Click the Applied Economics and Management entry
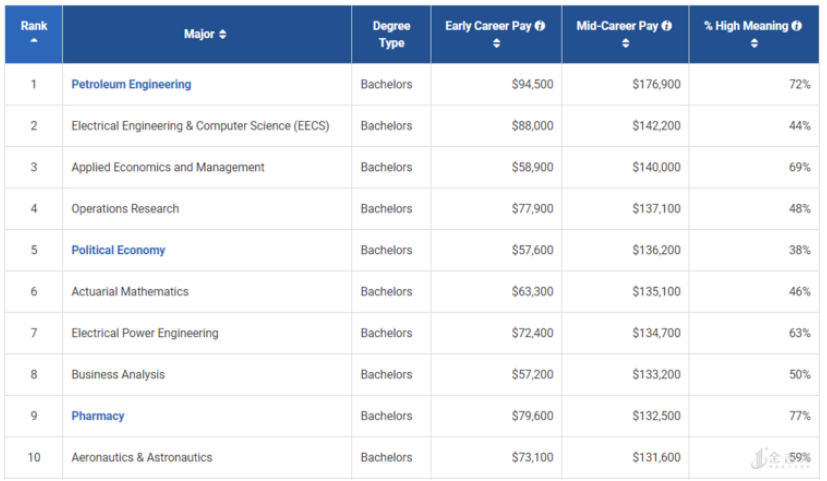This screenshot has width=827, height=481. click(x=168, y=168)
